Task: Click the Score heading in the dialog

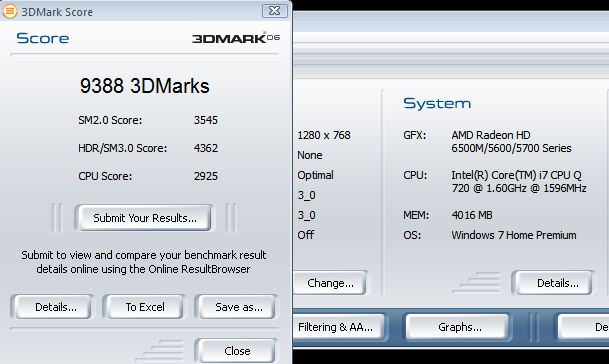Action: pos(43,38)
